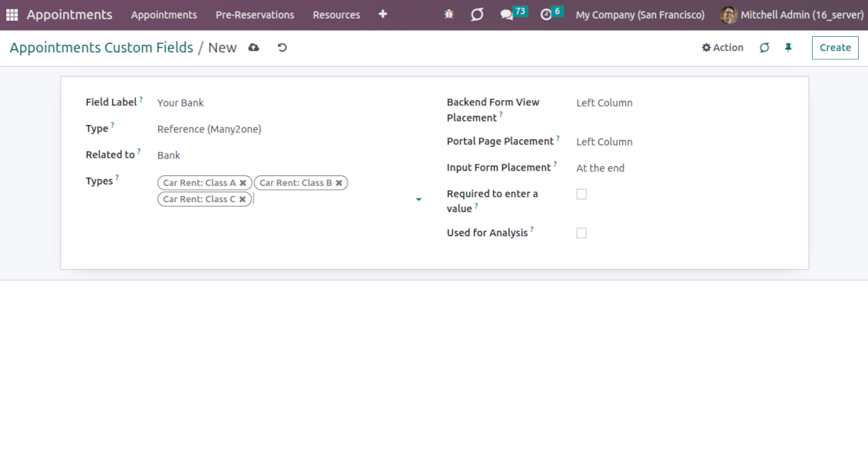Open the Type selection field

284,129
